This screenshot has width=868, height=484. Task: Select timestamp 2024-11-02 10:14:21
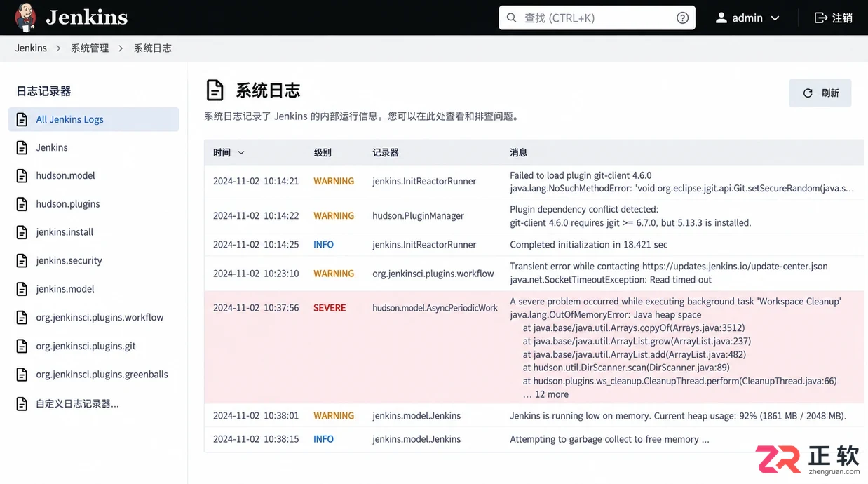coord(256,181)
